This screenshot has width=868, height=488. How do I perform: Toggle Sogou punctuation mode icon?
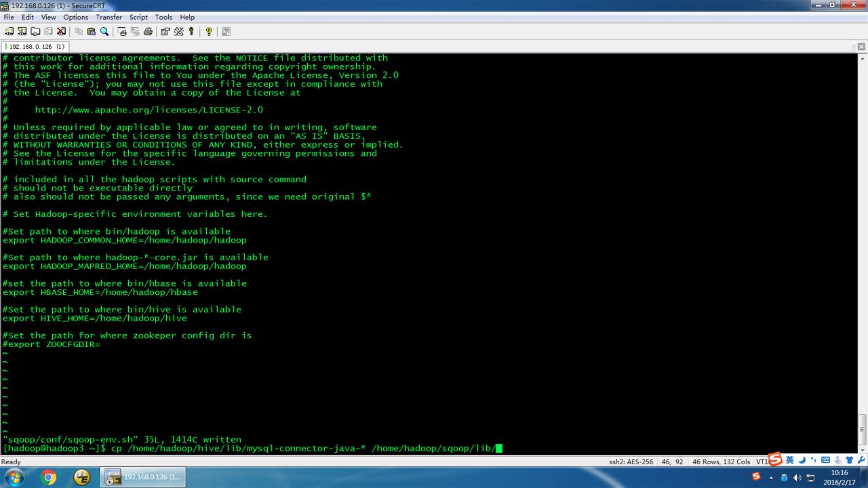(x=813, y=460)
